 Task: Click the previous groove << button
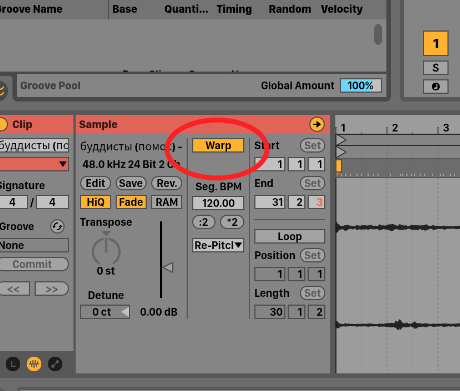[x=14, y=289]
